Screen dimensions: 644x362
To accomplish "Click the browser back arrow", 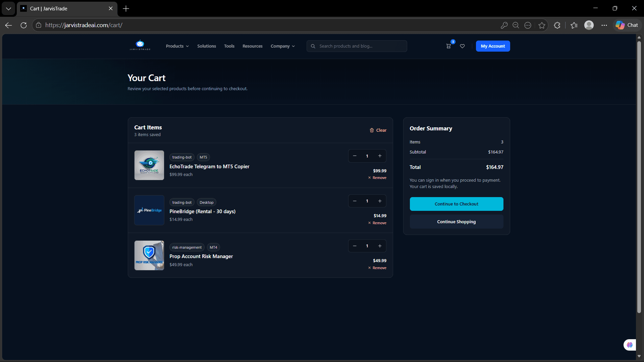I will click(x=9, y=25).
